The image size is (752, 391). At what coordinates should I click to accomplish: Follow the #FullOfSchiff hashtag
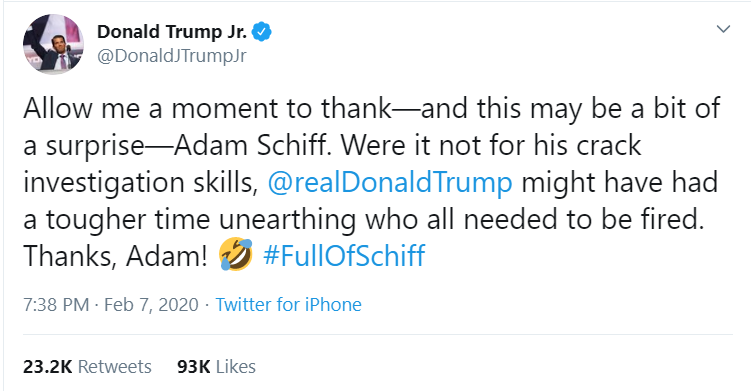tap(344, 255)
